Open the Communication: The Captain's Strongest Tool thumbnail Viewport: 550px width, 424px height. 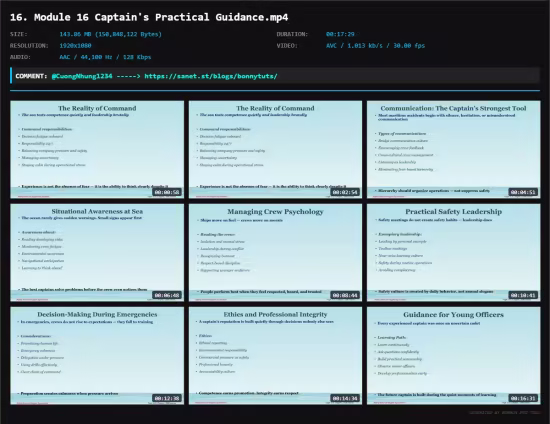pos(454,149)
